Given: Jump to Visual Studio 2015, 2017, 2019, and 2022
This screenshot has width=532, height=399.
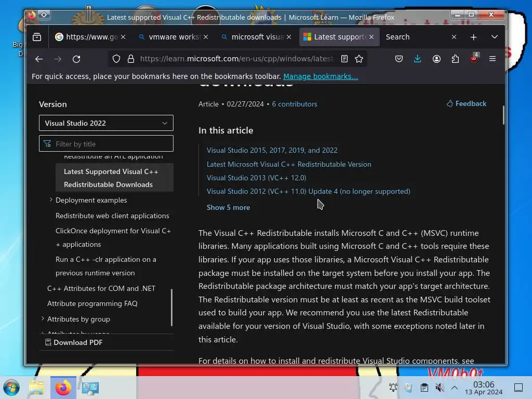Looking at the screenshot, I should (x=272, y=150).
